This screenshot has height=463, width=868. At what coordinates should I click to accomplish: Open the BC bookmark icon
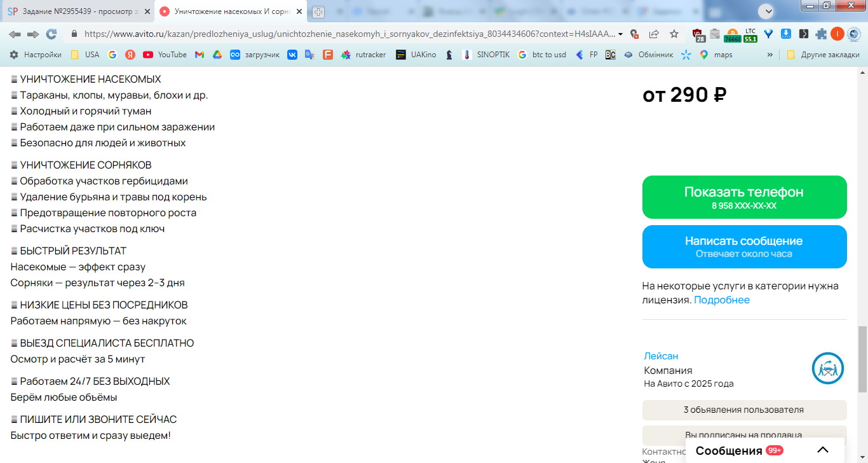point(610,55)
